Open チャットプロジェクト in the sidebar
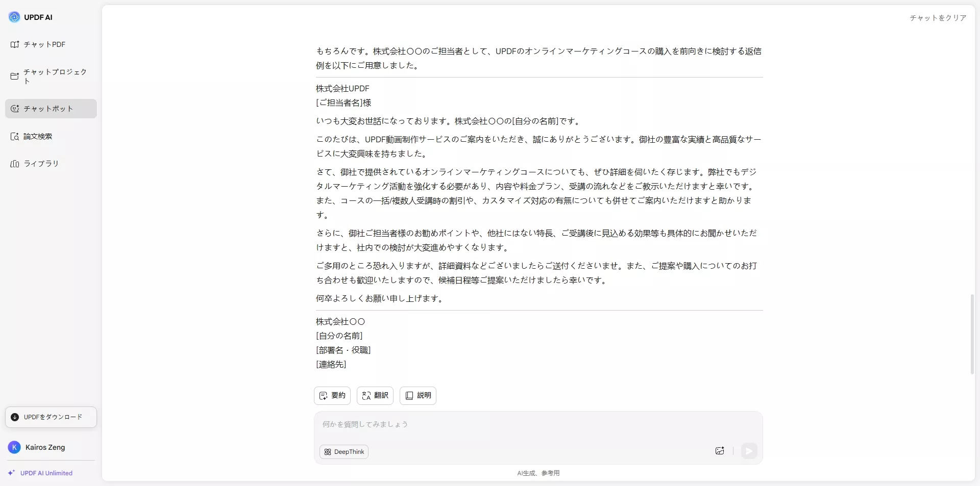This screenshot has height=486, width=980. [x=51, y=76]
